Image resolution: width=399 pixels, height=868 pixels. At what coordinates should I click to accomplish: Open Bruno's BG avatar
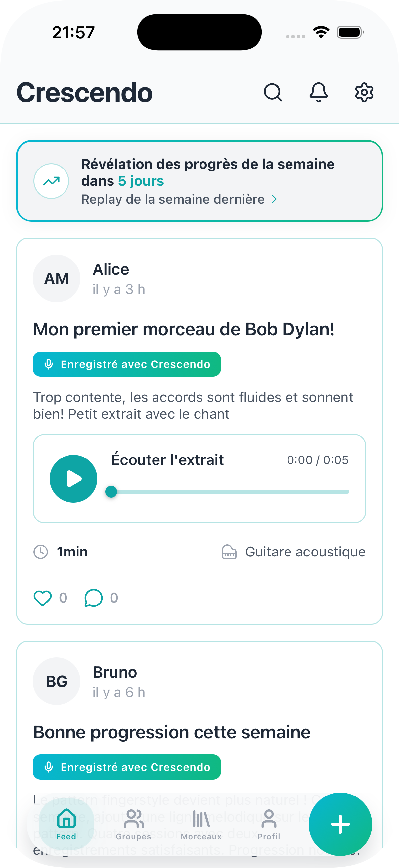[57, 681]
